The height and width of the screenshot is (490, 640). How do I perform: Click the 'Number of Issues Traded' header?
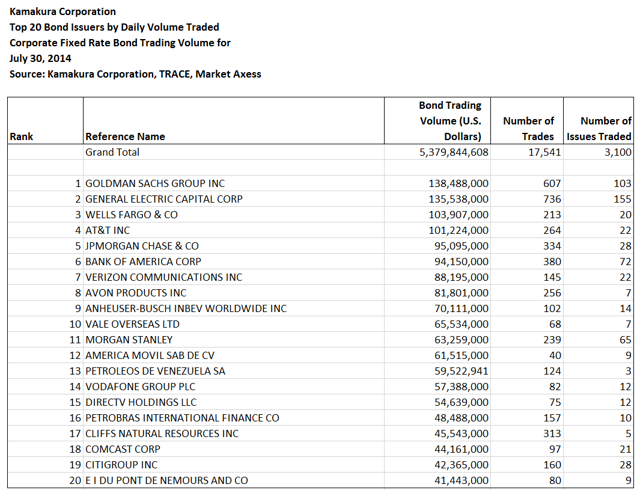click(x=599, y=129)
